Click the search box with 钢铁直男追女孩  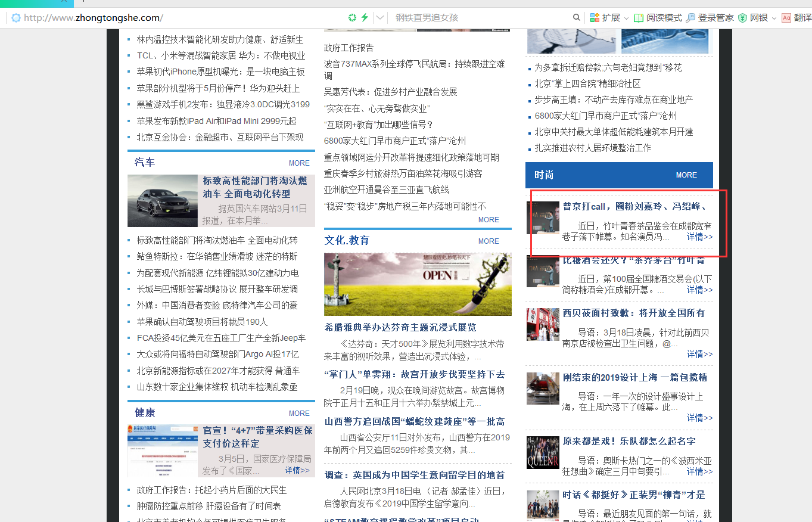click(480, 17)
